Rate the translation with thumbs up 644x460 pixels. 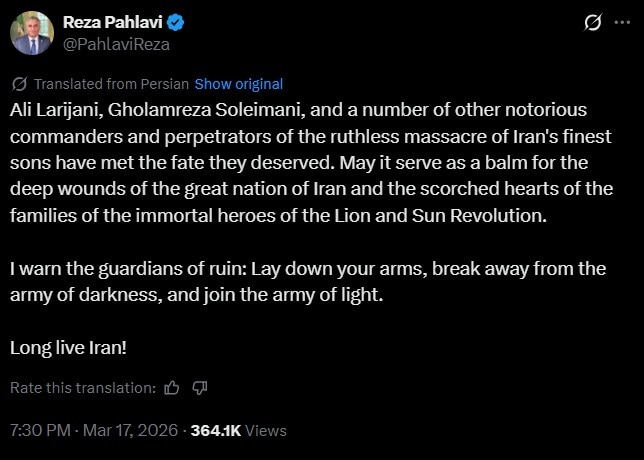172,387
